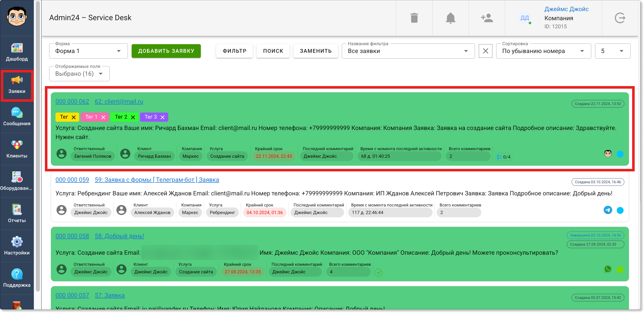
Task: Remove the pink tag 1
Action: (x=103, y=117)
